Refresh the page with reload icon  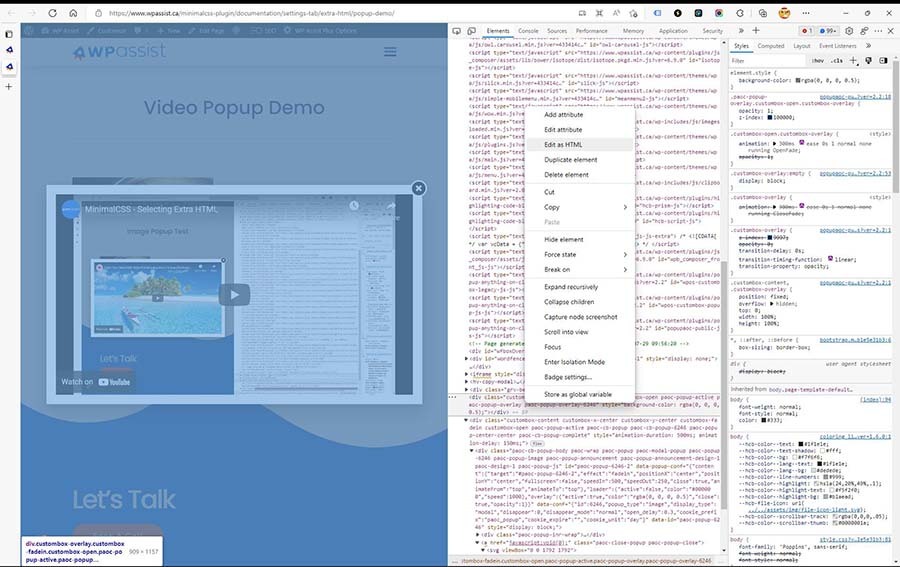click(52, 13)
